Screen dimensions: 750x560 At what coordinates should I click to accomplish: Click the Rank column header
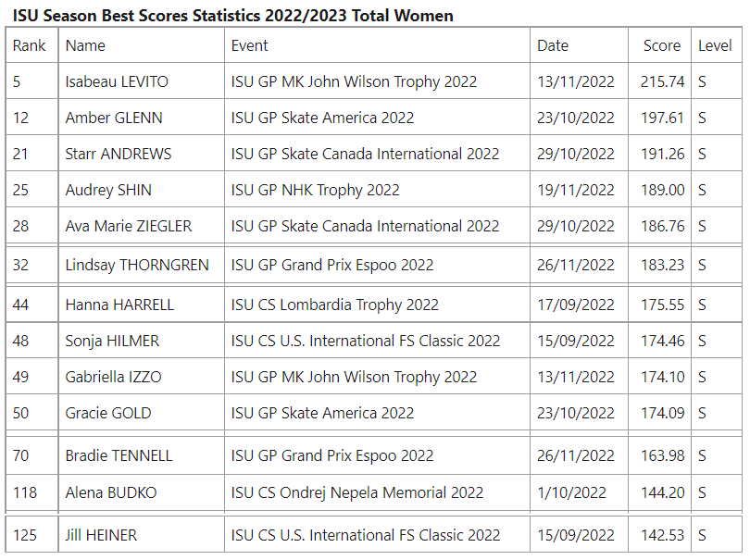tap(29, 45)
